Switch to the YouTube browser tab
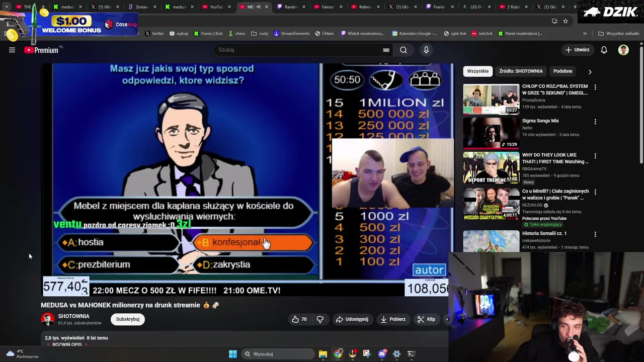 click(215, 7)
